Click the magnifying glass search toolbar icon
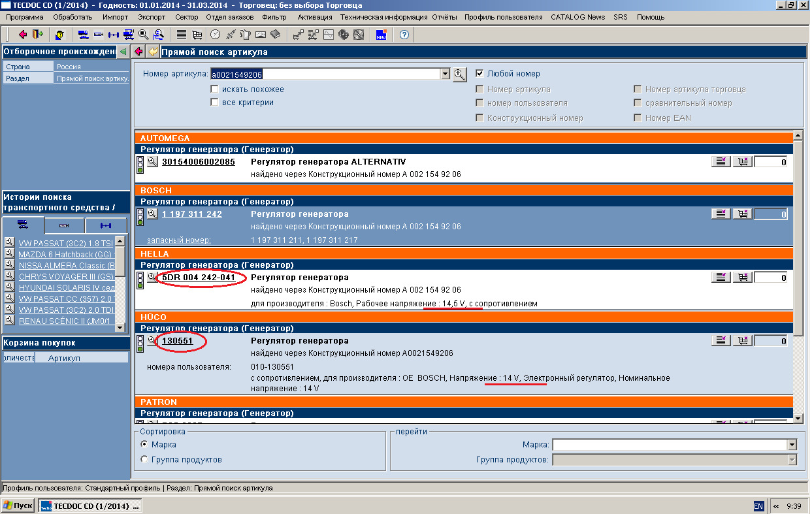This screenshot has height=514, width=812. click(x=143, y=35)
